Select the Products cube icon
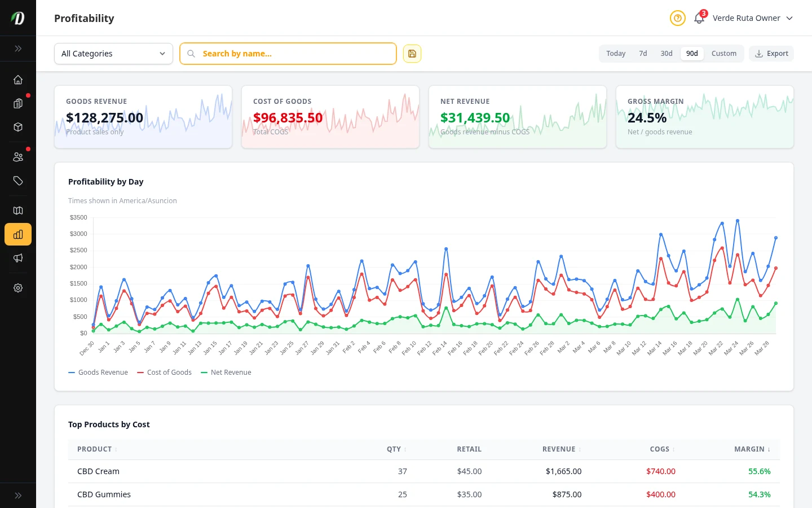812x508 pixels. tap(18, 127)
